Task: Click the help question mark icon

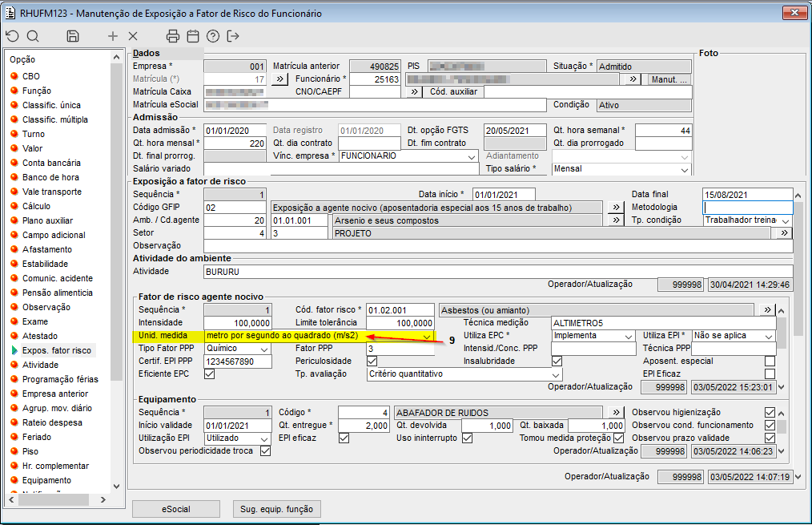Action: (x=213, y=36)
